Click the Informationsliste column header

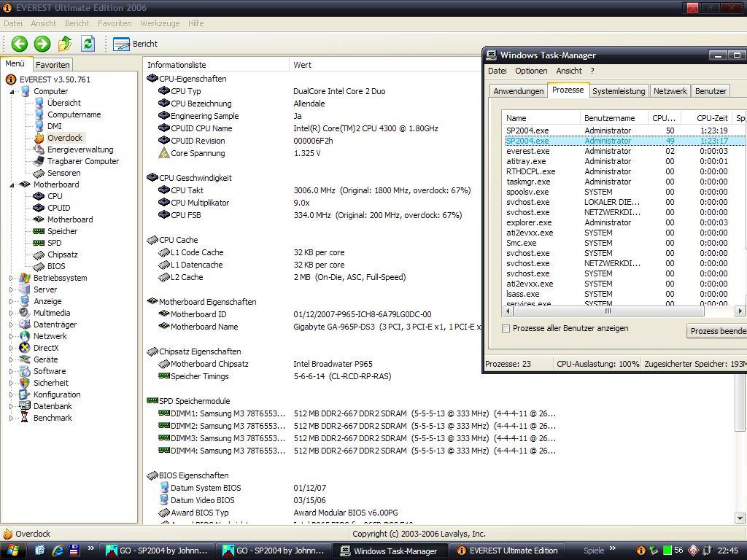coord(216,65)
